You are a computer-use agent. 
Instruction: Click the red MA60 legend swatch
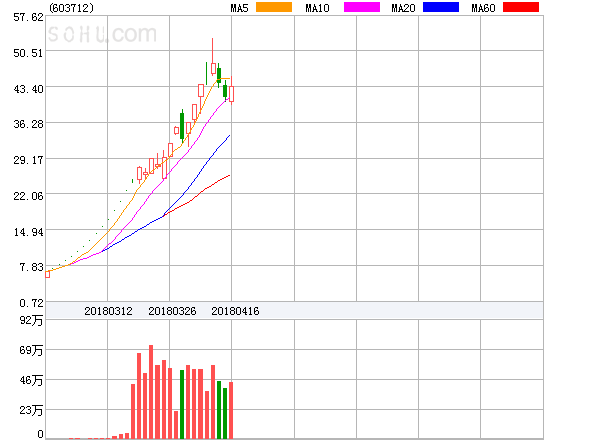[x=521, y=7]
